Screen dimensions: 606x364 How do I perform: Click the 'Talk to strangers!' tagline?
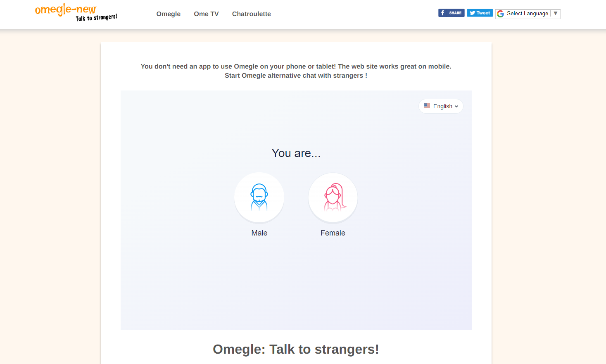96,18
